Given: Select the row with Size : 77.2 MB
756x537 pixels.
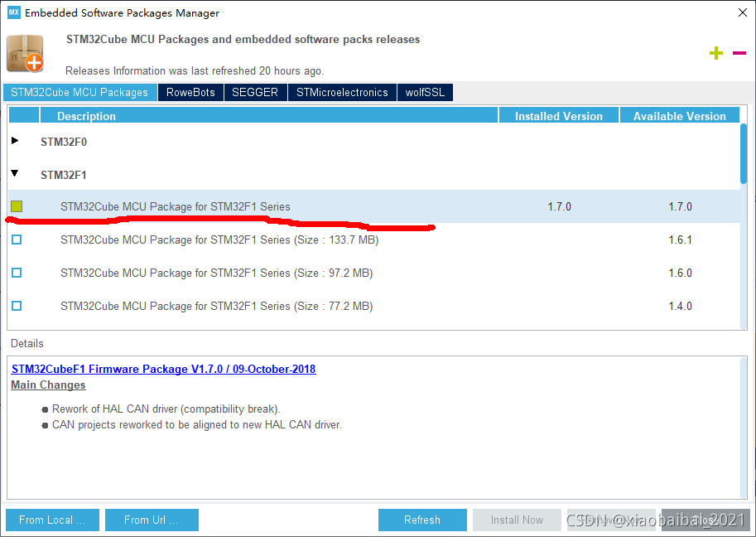Looking at the screenshot, I should [x=373, y=306].
